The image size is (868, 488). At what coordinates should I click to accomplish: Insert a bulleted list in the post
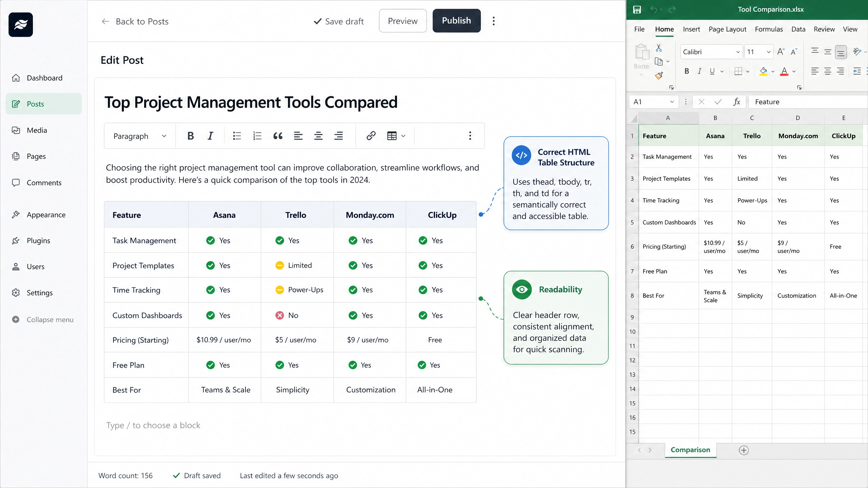pyautogui.click(x=237, y=136)
